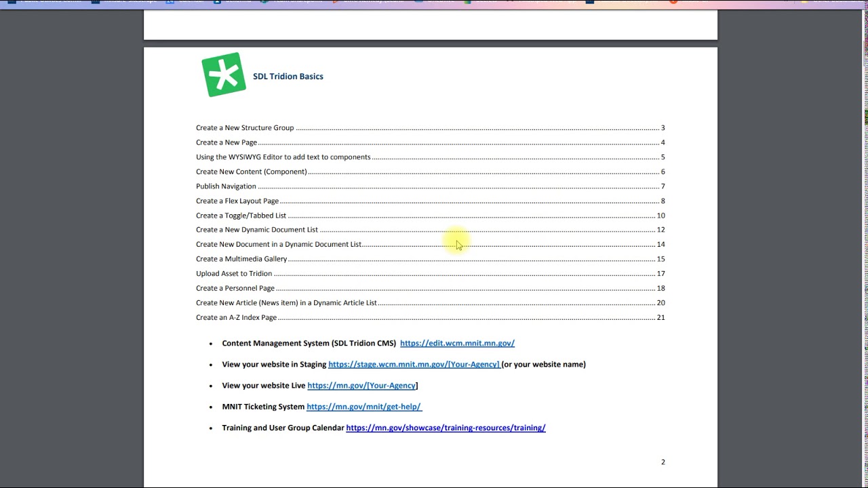Click the vertical scrollbar of the document

point(865,249)
